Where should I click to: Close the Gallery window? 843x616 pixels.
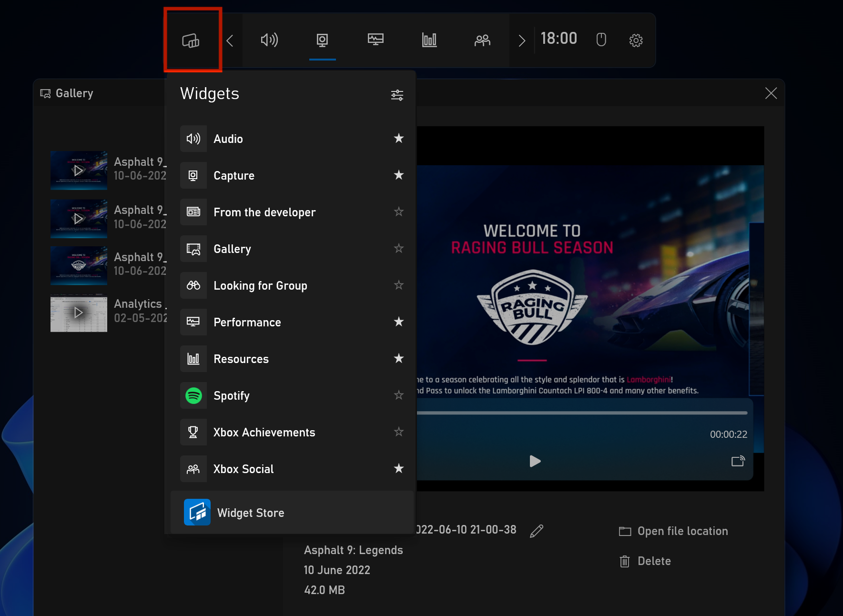click(771, 93)
